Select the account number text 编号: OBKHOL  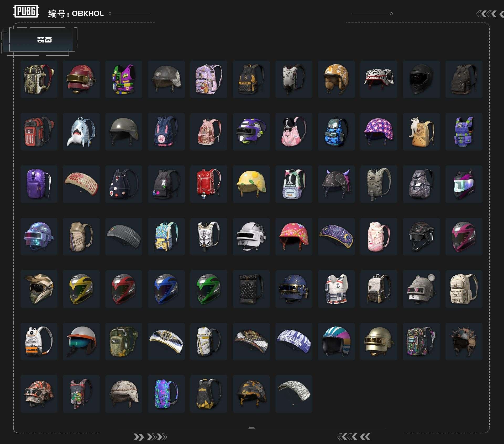[76, 13]
